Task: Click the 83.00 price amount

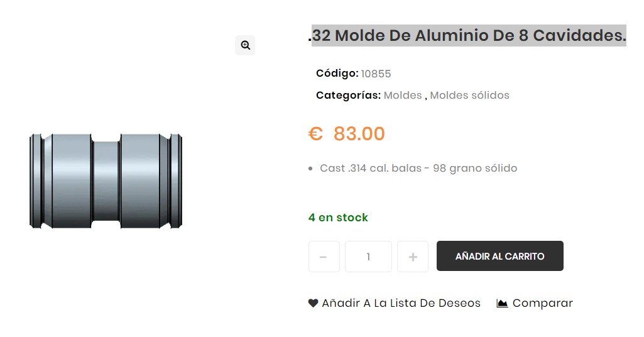Action: pyautogui.click(x=359, y=134)
